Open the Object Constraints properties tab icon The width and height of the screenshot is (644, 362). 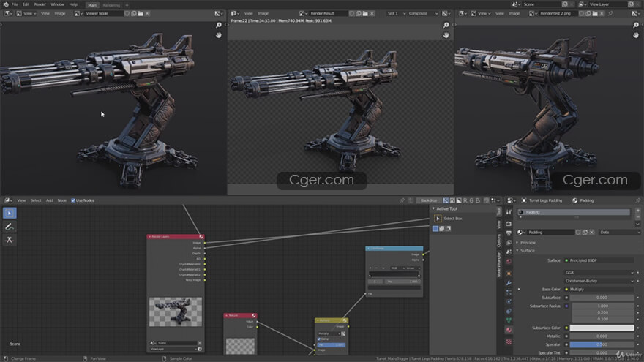tap(509, 311)
